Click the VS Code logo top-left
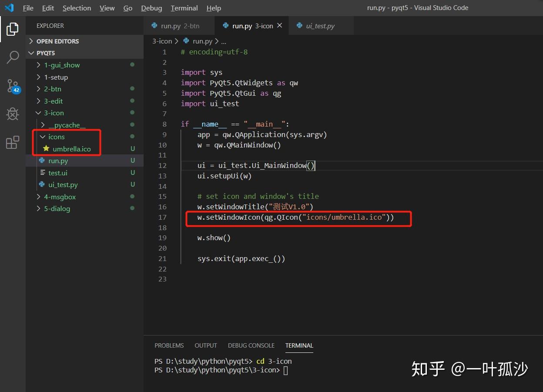543x392 pixels. 9,7
